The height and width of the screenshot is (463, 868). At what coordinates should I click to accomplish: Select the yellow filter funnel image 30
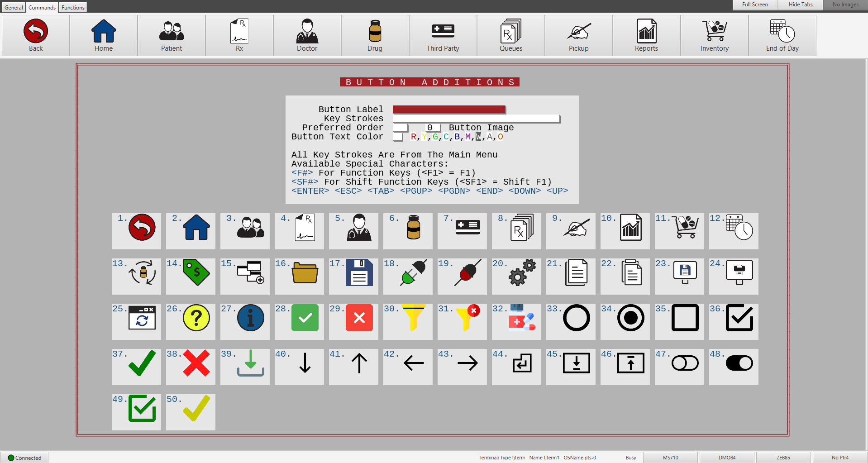[x=413, y=318]
